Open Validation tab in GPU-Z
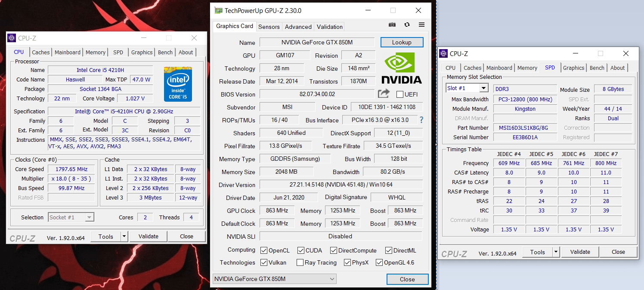This screenshot has width=644, height=290. tap(330, 27)
